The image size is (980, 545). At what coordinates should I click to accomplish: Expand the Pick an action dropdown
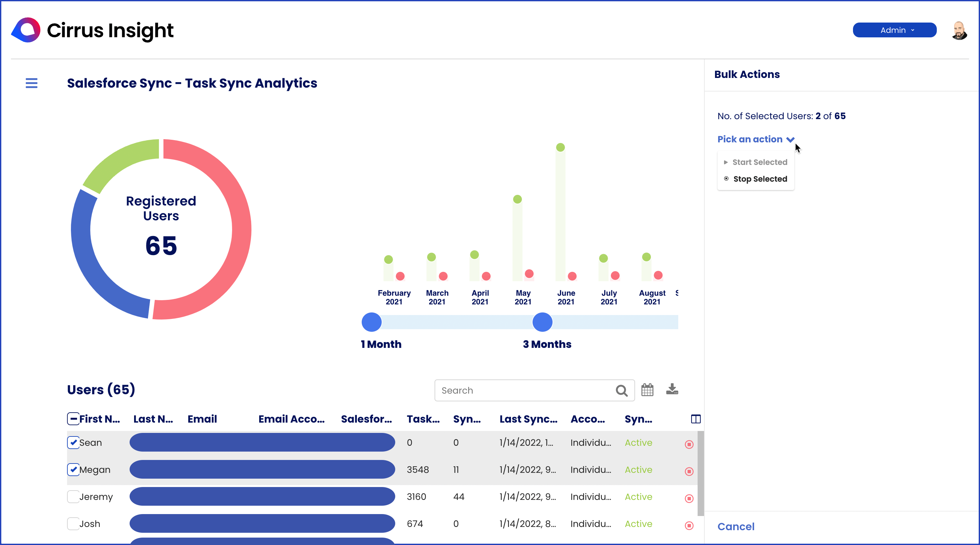pyautogui.click(x=756, y=139)
